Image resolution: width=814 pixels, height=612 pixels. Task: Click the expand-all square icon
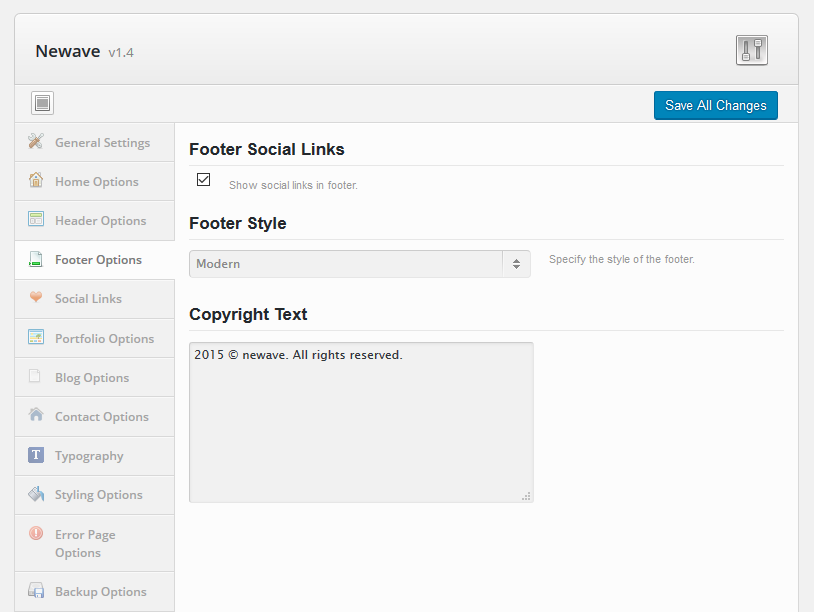pyautogui.click(x=42, y=103)
